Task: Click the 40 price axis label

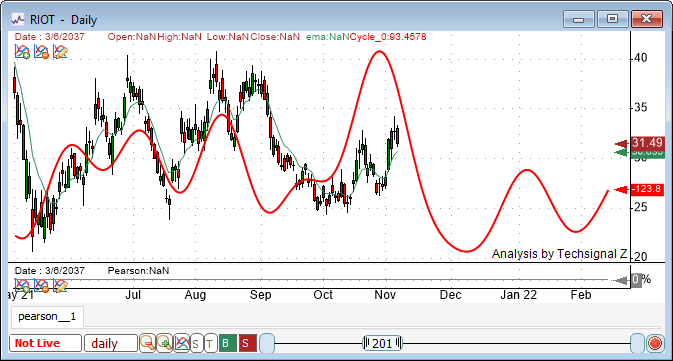Action: click(x=641, y=58)
